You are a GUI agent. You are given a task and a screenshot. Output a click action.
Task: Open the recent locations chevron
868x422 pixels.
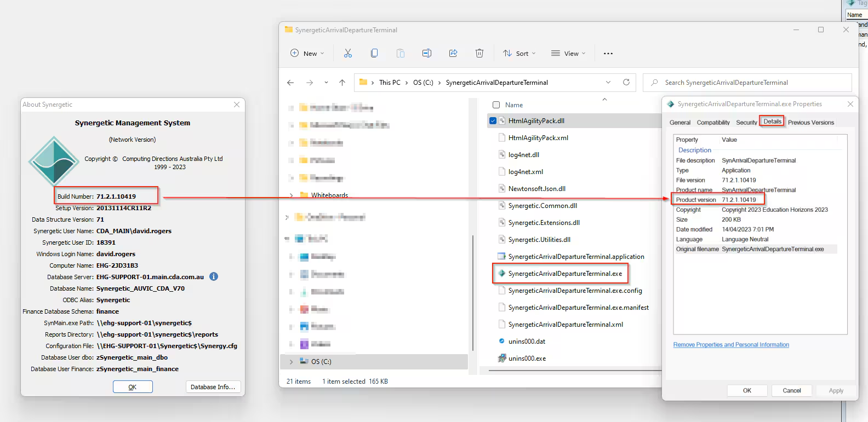point(326,83)
